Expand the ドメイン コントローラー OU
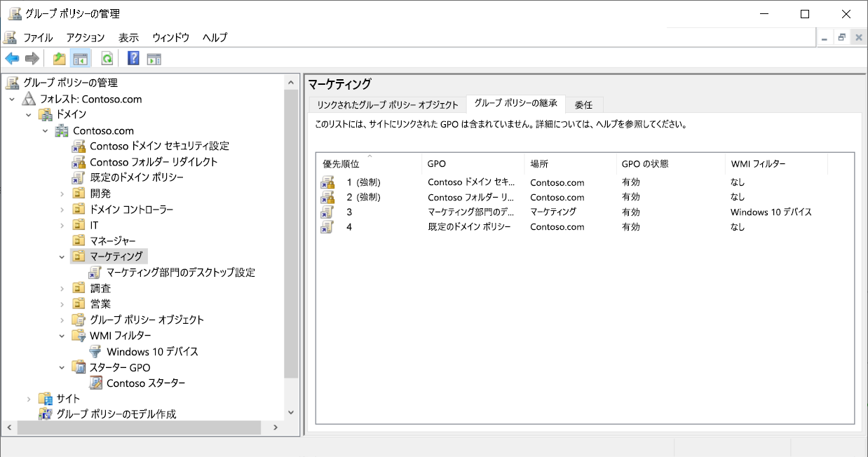The image size is (868, 457). (x=62, y=209)
